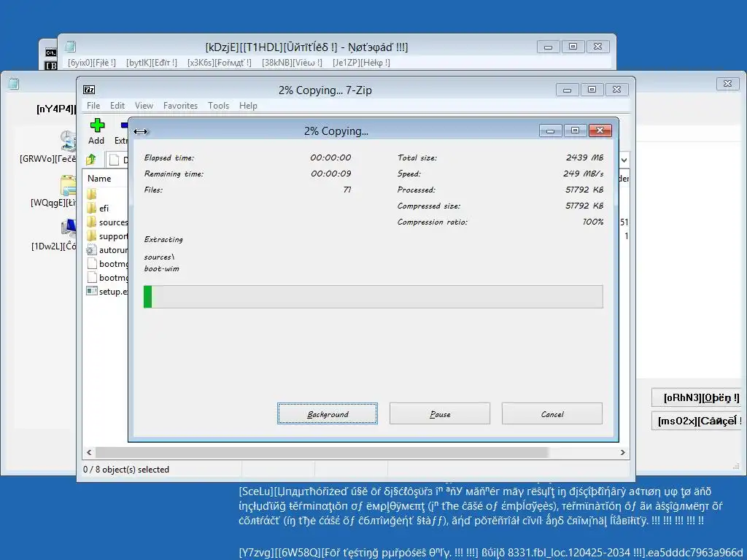Click the up-folder arrow icon in 7-Zip
This screenshot has height=560, width=747.
coord(91,160)
